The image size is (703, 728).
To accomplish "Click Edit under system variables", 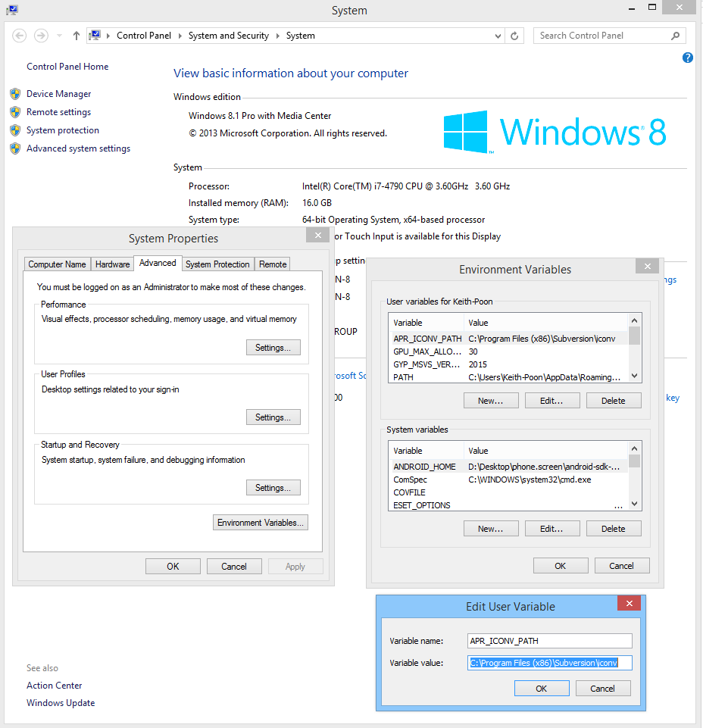I will [x=552, y=529].
